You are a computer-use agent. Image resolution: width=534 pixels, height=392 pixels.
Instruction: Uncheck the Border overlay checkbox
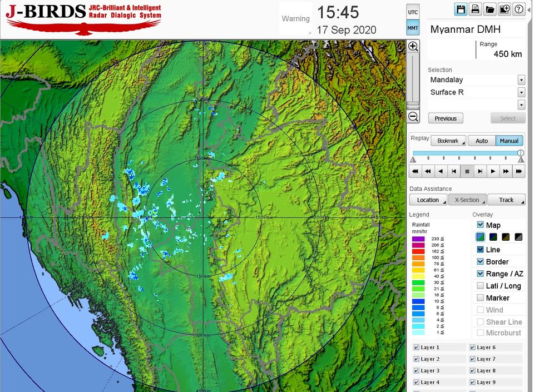(x=480, y=261)
